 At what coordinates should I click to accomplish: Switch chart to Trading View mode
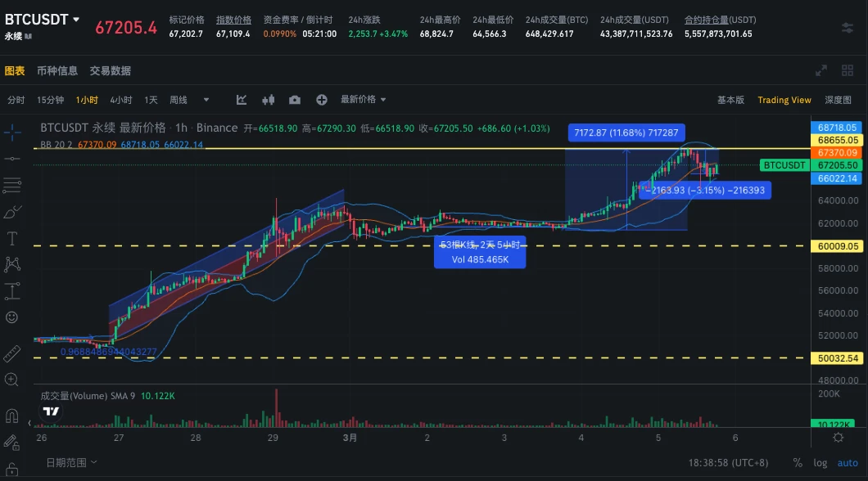point(784,99)
